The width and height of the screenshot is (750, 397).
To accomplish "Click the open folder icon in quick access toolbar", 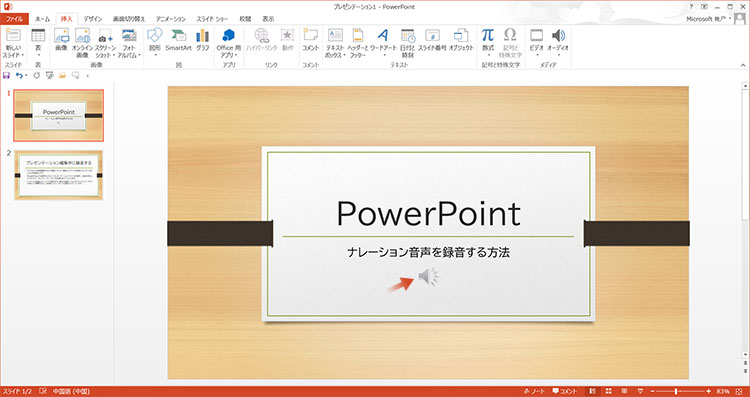I will pyautogui.click(x=62, y=75).
